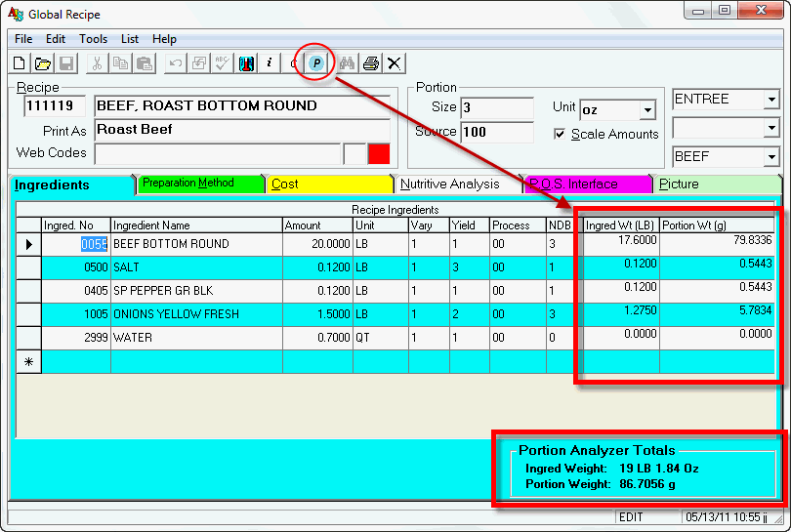Select the BEEF BOTTOM ROUND row selector arrow
The image size is (791, 532).
tap(28, 245)
